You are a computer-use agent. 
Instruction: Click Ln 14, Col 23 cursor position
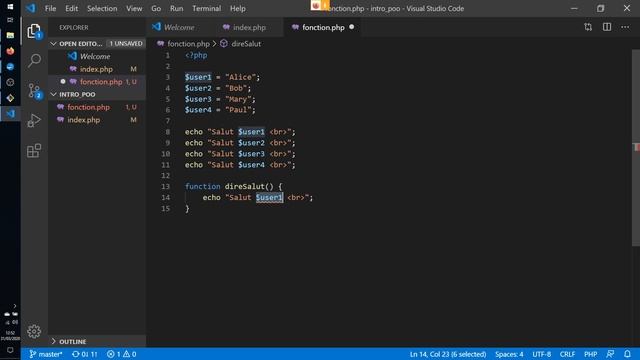tap(448, 354)
